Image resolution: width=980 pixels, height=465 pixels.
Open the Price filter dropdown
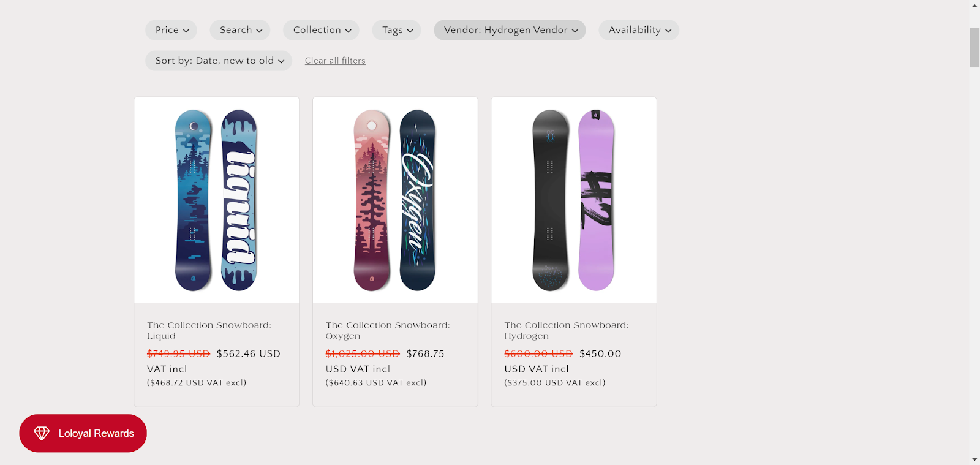point(171,30)
